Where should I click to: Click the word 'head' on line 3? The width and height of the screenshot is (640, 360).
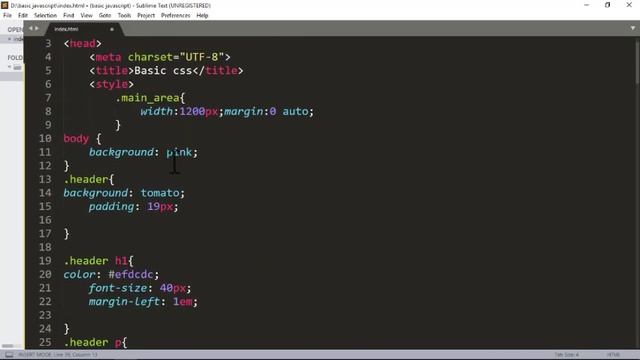tap(82, 44)
